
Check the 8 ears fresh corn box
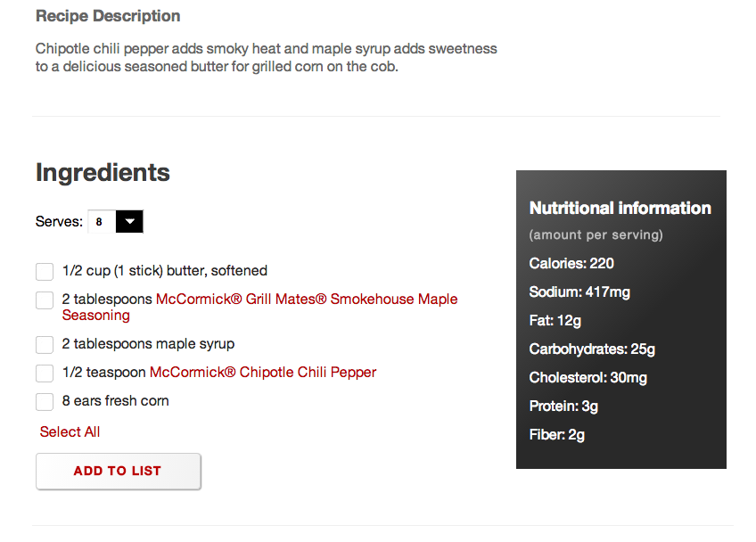45,402
